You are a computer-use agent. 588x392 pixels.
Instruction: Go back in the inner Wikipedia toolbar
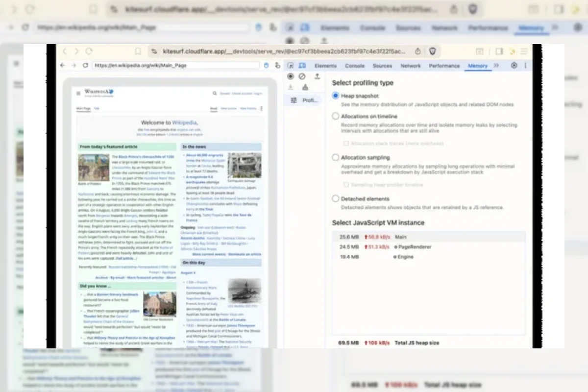[62, 65]
